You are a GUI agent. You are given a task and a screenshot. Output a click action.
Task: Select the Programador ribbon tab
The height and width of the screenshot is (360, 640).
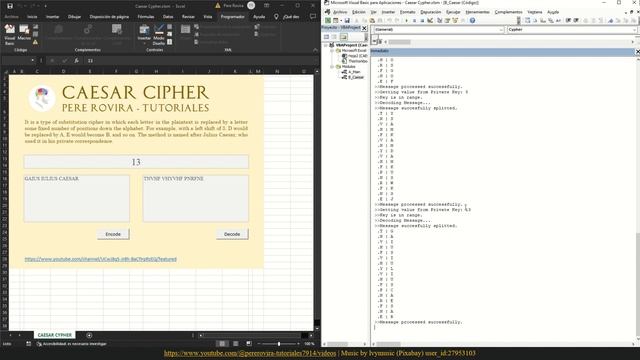click(x=232, y=17)
